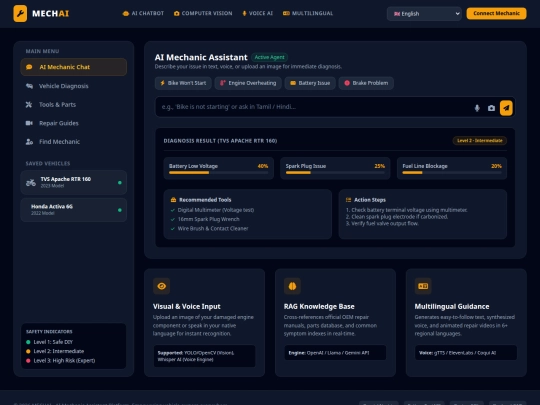Click the Level 1: Safe DIY indicator
The height and width of the screenshot is (405, 540).
[x=50, y=342]
